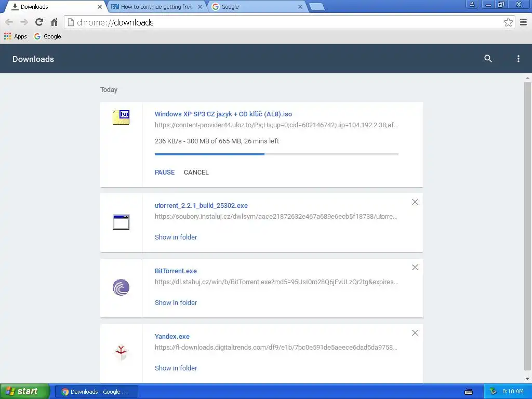
Task: Click the browser back arrow
Action: point(9,22)
